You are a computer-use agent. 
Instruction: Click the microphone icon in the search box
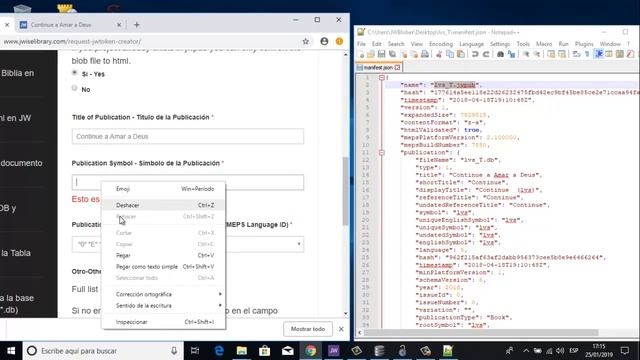tap(174, 351)
